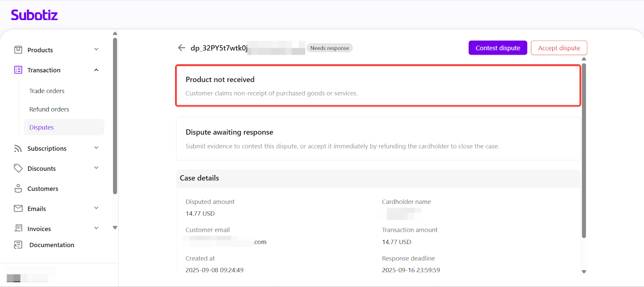This screenshot has width=644, height=287.
Task: Click the Invoices receipt icon
Action: tap(18, 228)
